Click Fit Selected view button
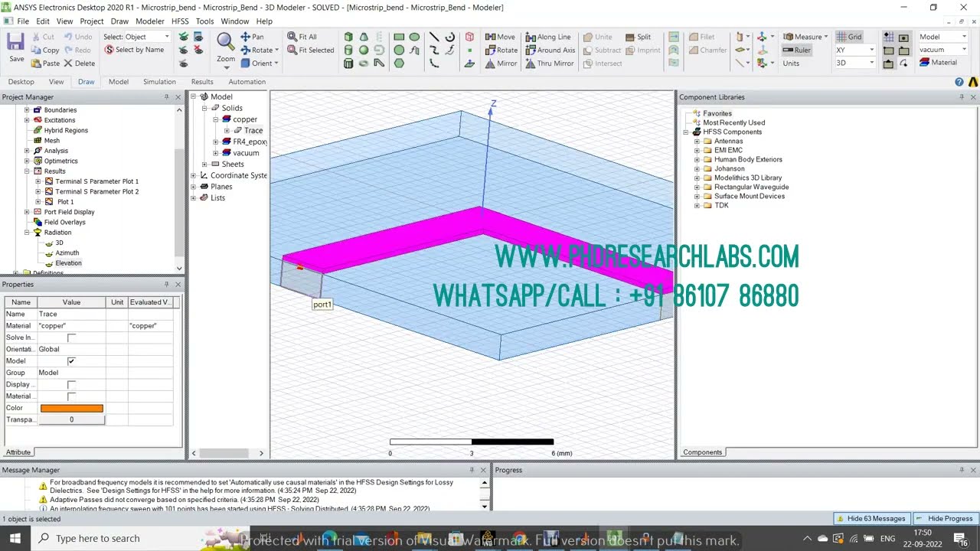The width and height of the screenshot is (980, 551). tap(311, 50)
